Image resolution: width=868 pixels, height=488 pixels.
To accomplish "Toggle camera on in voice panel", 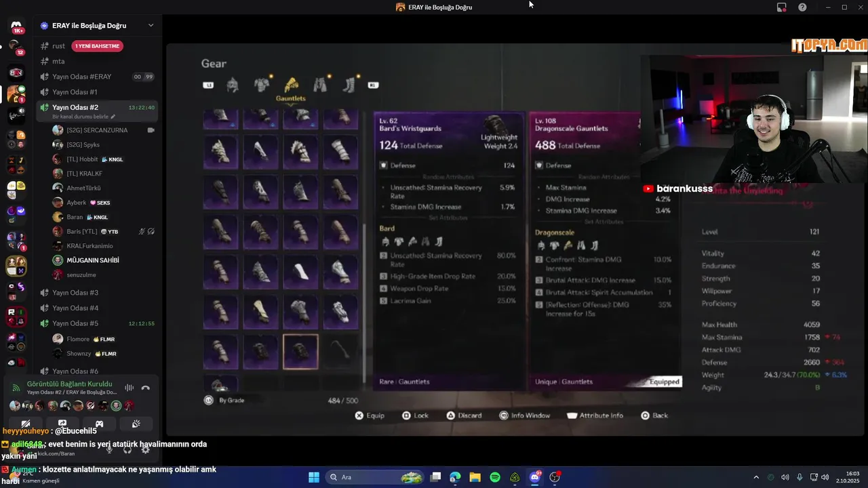I will (26, 424).
